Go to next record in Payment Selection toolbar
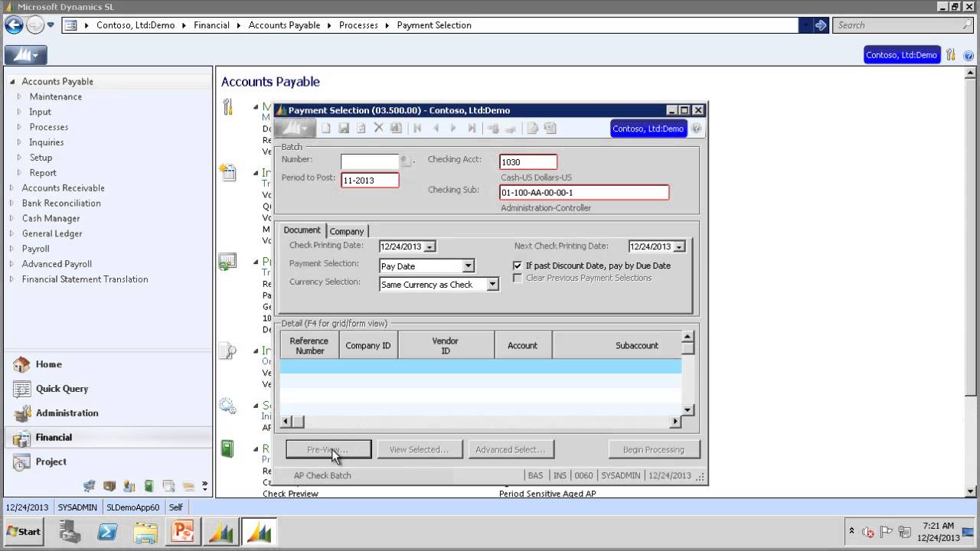This screenshot has height=551, width=980. [453, 129]
